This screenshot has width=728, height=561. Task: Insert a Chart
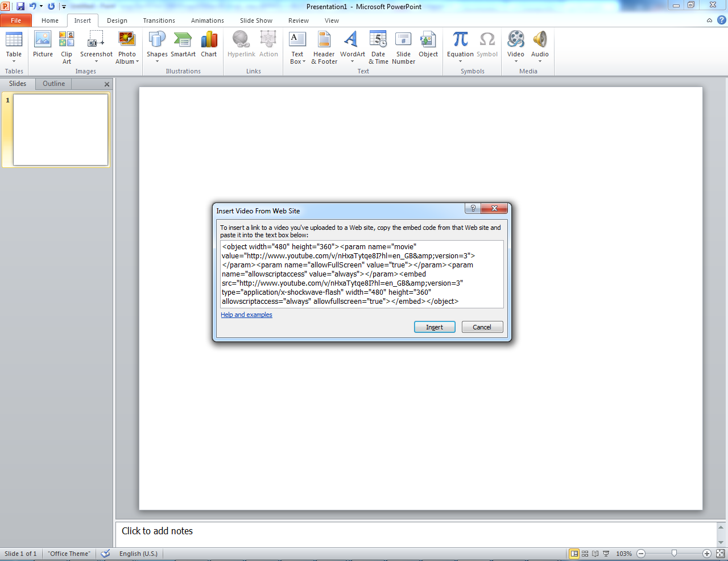pos(209,44)
